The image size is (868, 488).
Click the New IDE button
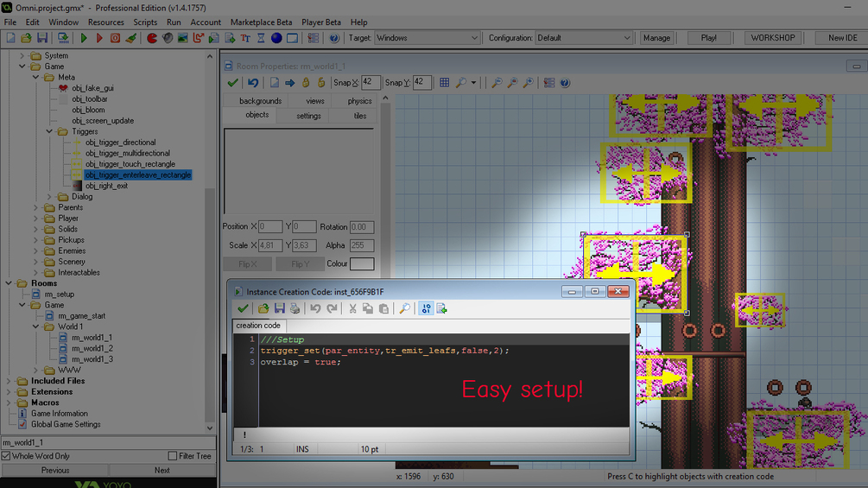click(843, 38)
